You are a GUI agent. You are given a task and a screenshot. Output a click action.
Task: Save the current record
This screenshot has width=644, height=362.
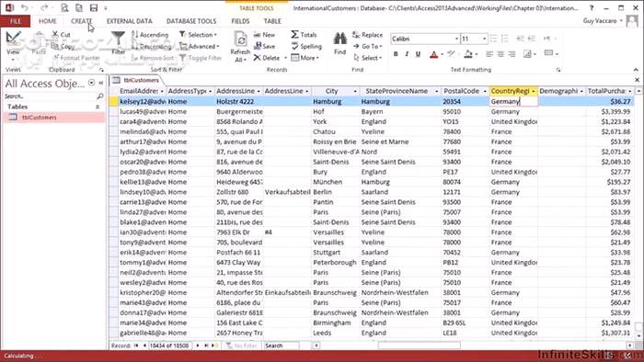pyautogui.click(x=264, y=46)
